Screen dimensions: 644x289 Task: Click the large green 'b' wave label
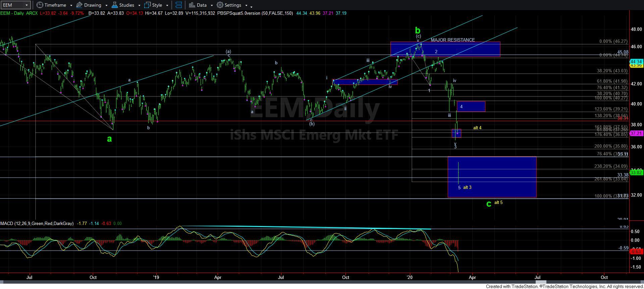[x=418, y=30]
